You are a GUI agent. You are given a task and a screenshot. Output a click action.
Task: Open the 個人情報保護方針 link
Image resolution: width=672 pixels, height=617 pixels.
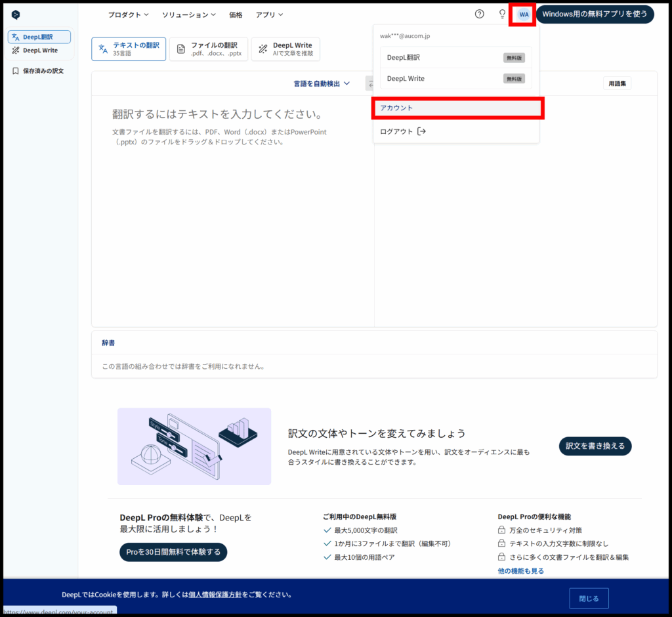215,595
